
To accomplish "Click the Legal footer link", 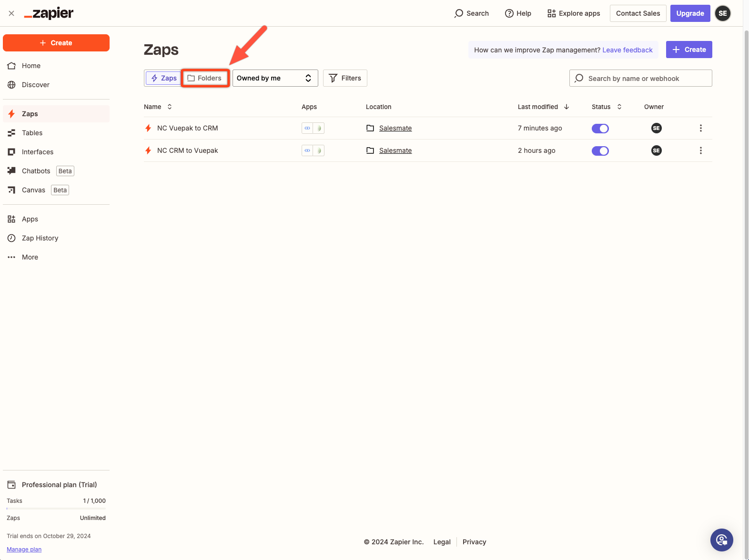I will (x=442, y=542).
